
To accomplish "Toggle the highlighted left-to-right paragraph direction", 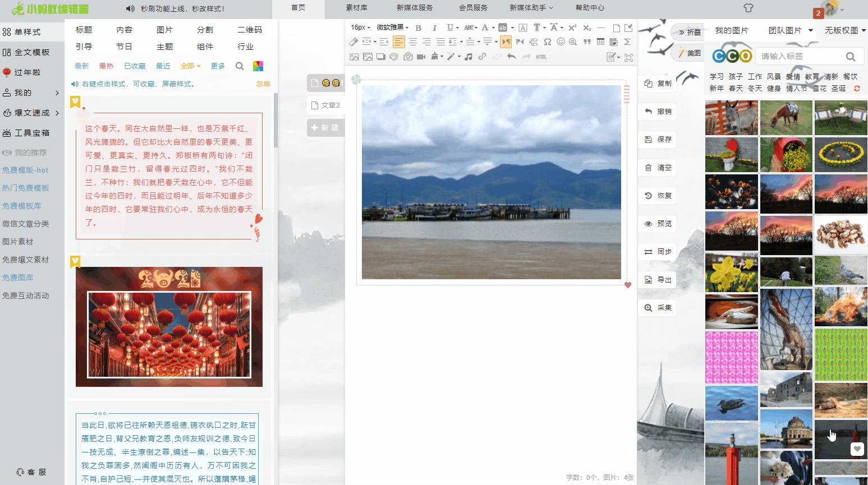I will click(506, 41).
